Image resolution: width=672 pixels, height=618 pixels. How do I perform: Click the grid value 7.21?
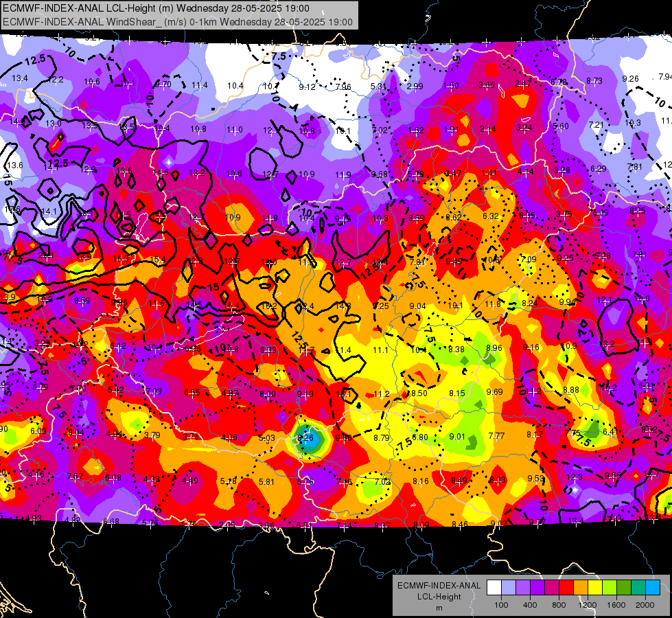point(596,125)
